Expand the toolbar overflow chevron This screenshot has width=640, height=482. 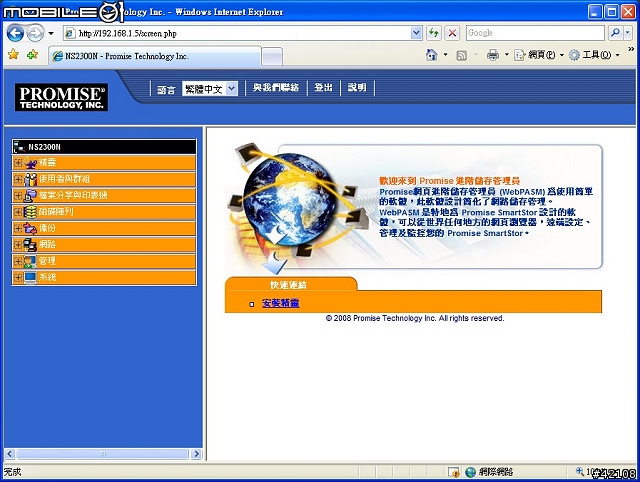point(631,50)
